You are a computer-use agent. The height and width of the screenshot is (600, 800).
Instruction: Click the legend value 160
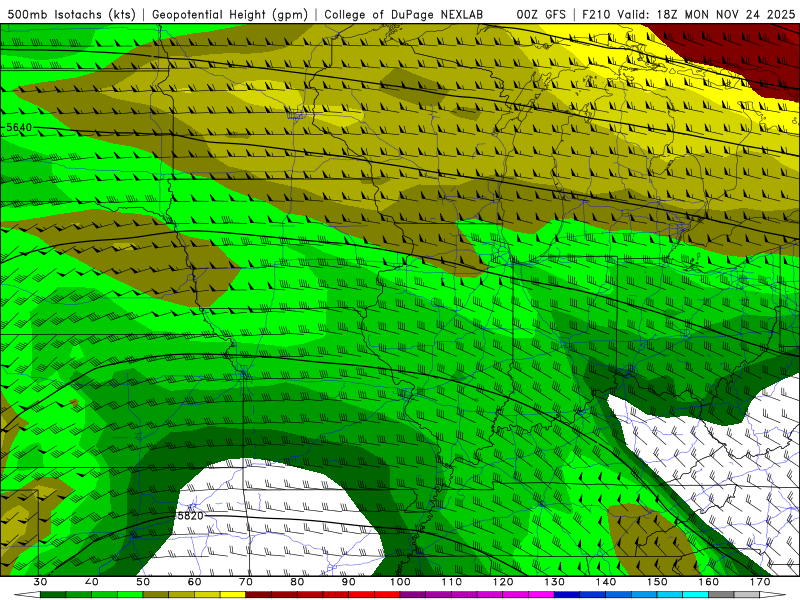[709, 582]
